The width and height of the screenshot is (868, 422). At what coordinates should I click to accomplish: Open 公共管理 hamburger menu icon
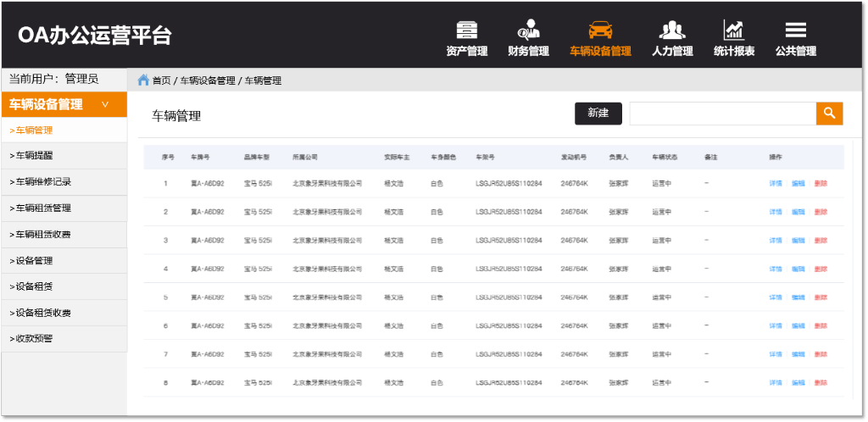coord(795,31)
